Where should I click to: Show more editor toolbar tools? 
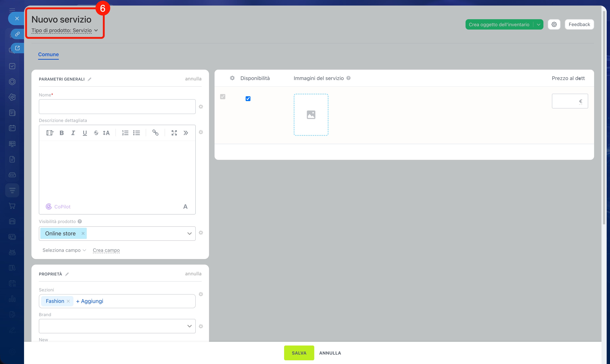click(x=186, y=133)
